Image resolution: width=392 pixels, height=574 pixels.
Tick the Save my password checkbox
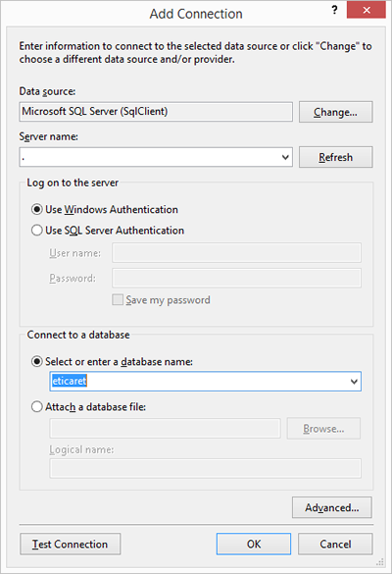tap(118, 300)
